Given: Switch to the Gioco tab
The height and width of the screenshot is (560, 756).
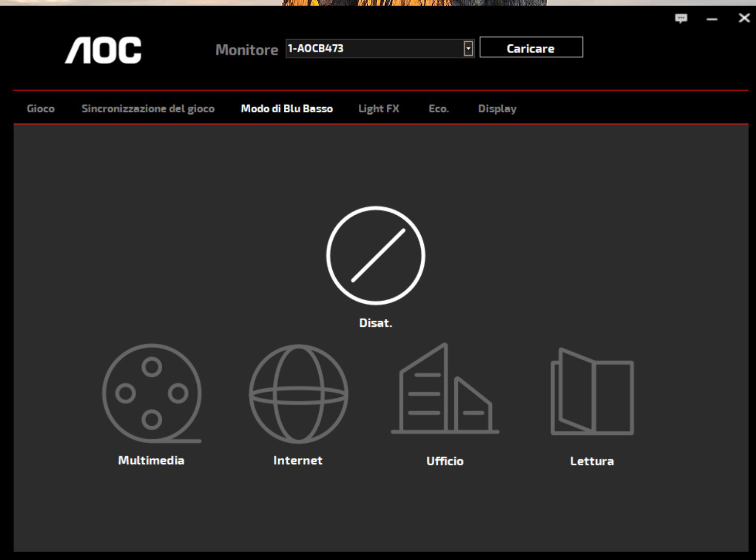Looking at the screenshot, I should point(41,109).
